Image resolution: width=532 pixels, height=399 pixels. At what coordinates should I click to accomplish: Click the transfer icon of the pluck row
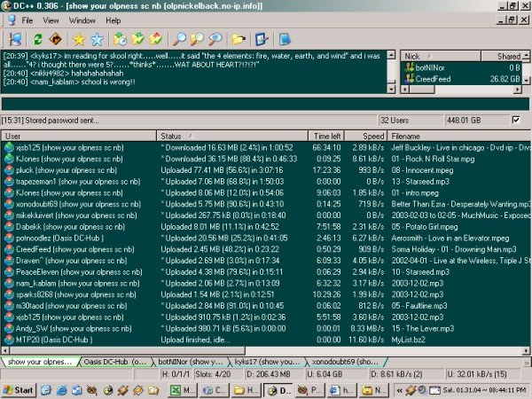point(9,170)
